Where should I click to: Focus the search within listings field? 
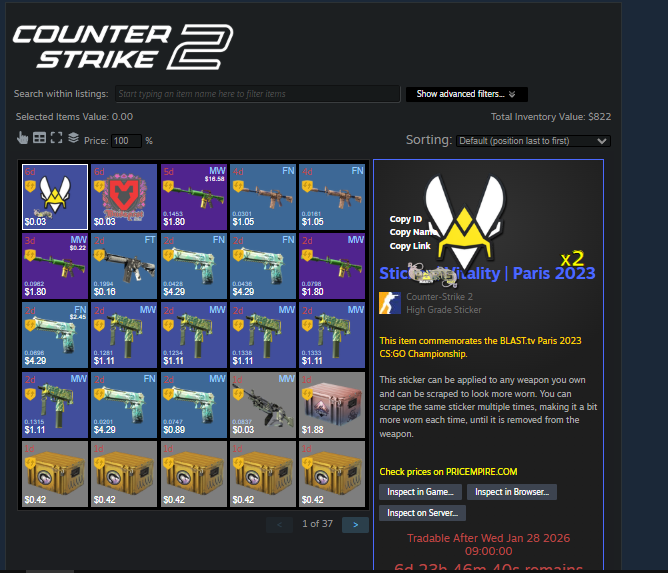(257, 94)
